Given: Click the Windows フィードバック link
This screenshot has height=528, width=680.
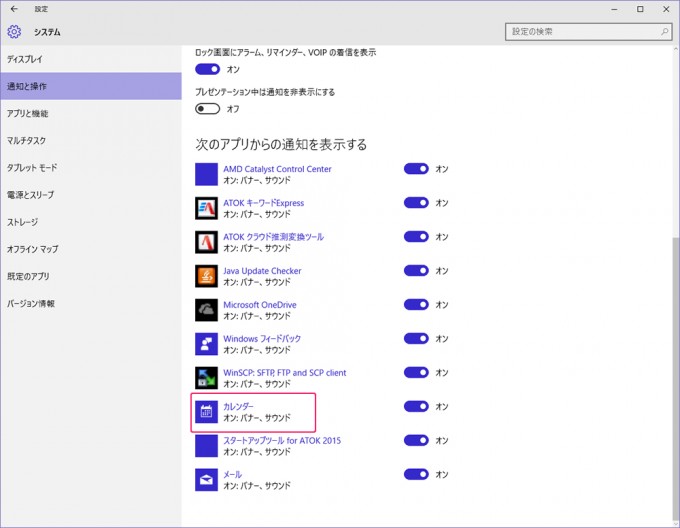Looking at the screenshot, I should tap(262, 339).
